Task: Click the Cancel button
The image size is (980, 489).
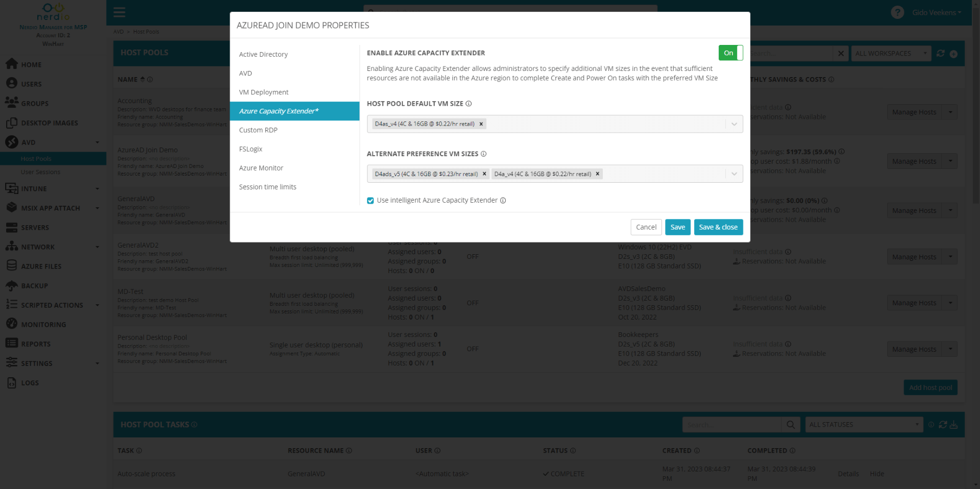Action: (x=646, y=227)
